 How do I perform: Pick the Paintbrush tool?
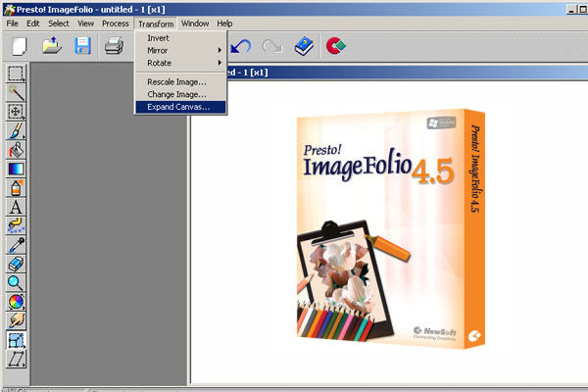point(16,130)
